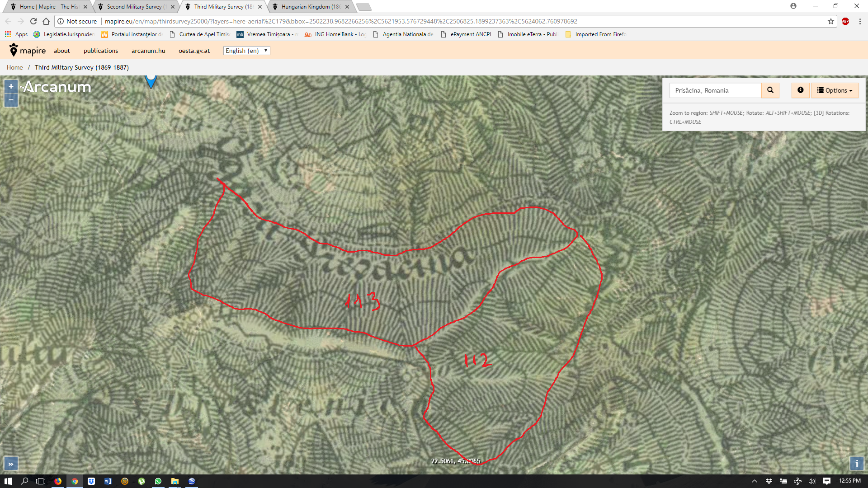Click the 12:55 PM taskbar clock
Image resolution: width=868 pixels, height=488 pixels.
click(850, 481)
